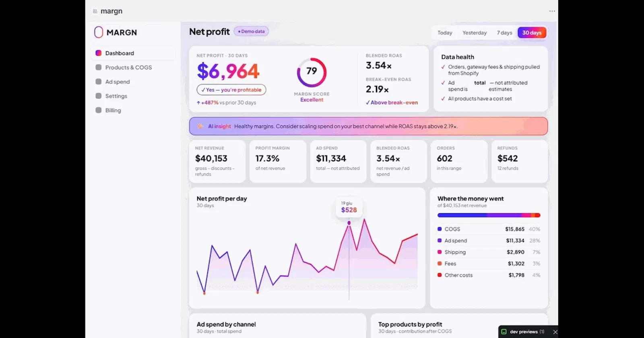This screenshot has width=644, height=338.
Task: Click the $15,865 COGS amount
Action: 515,229
